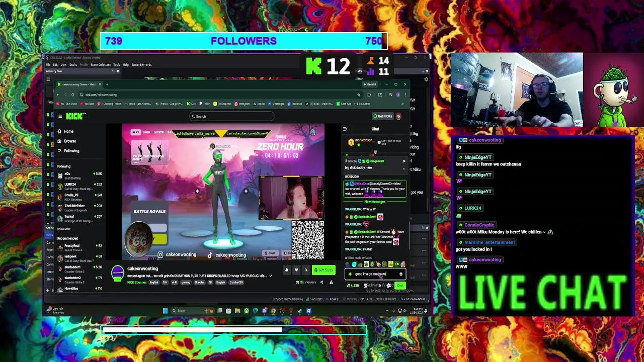
Task: Click the Get KICKs button
Action: click(383, 116)
